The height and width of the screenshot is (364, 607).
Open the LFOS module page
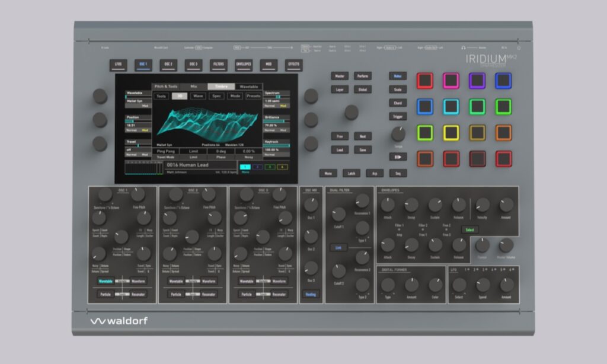click(x=119, y=65)
